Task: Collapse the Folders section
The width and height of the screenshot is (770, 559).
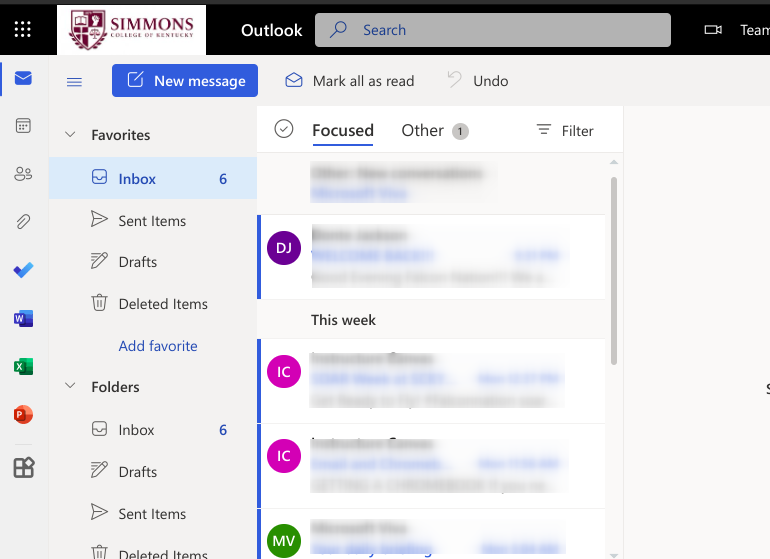Action: (x=71, y=386)
